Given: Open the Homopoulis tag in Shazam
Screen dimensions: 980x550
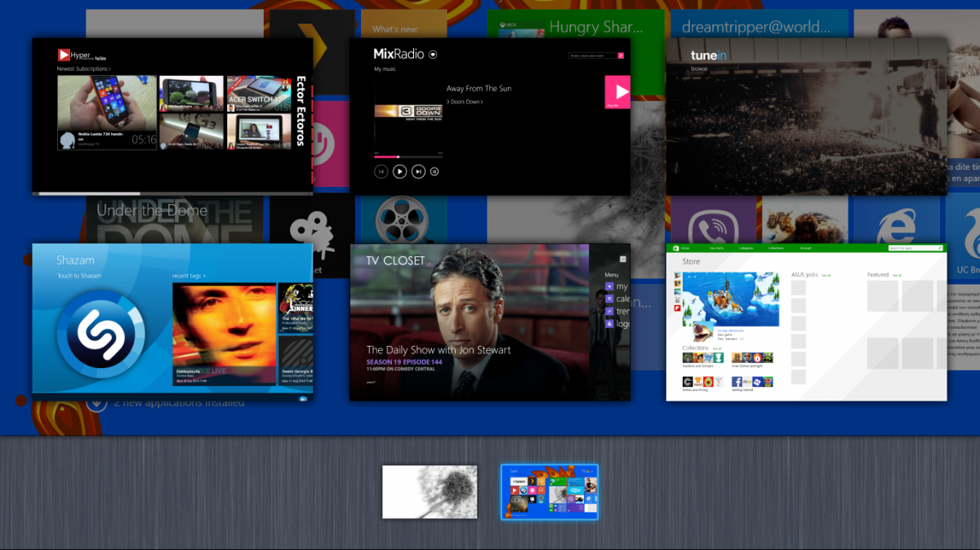Looking at the screenshot, I should 224,335.
